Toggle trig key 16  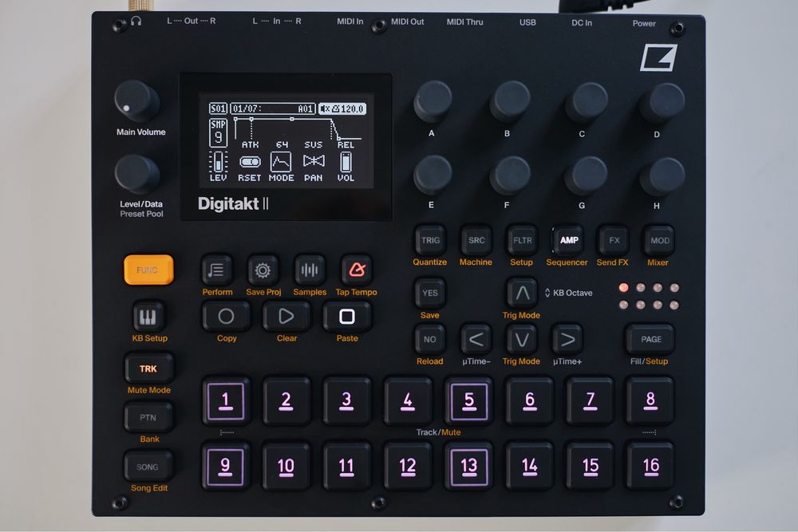click(650, 467)
